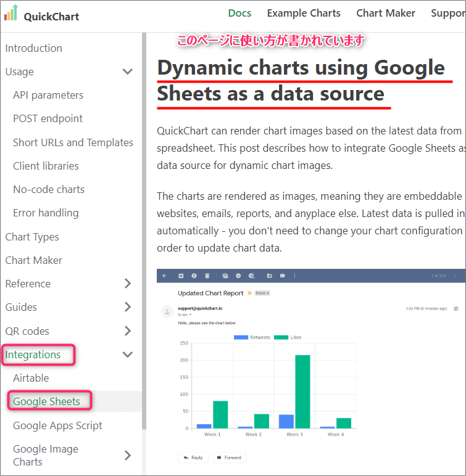Collapse the Usage section chevron
This screenshot has height=476, width=466.
pos(128,72)
